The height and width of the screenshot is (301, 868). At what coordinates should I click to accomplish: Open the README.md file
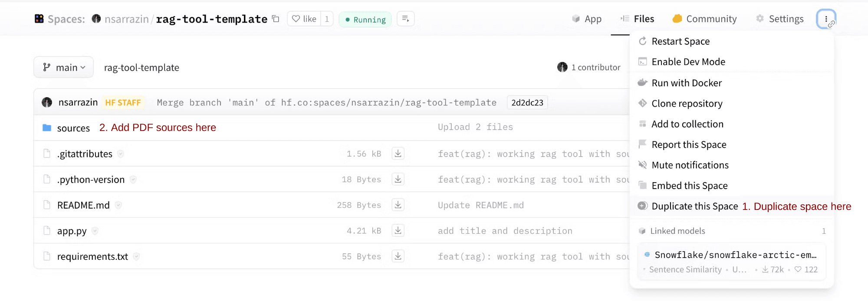(x=83, y=205)
